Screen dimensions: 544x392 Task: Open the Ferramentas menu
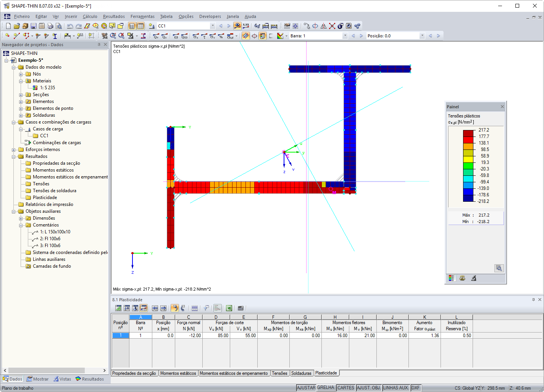(x=142, y=16)
